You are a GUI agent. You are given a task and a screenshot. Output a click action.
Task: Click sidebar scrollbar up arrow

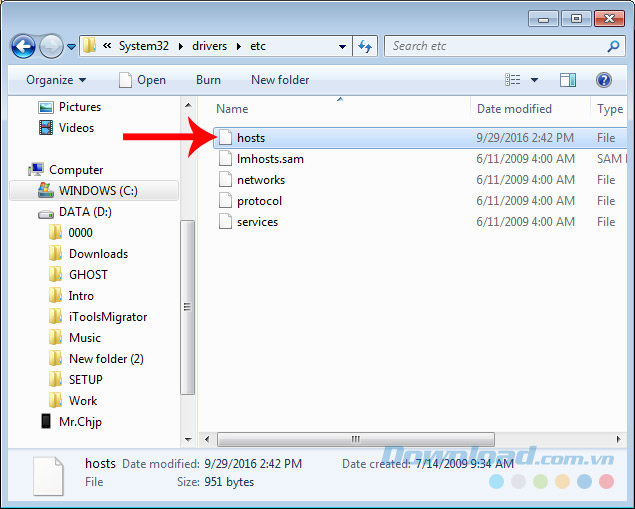[x=188, y=105]
